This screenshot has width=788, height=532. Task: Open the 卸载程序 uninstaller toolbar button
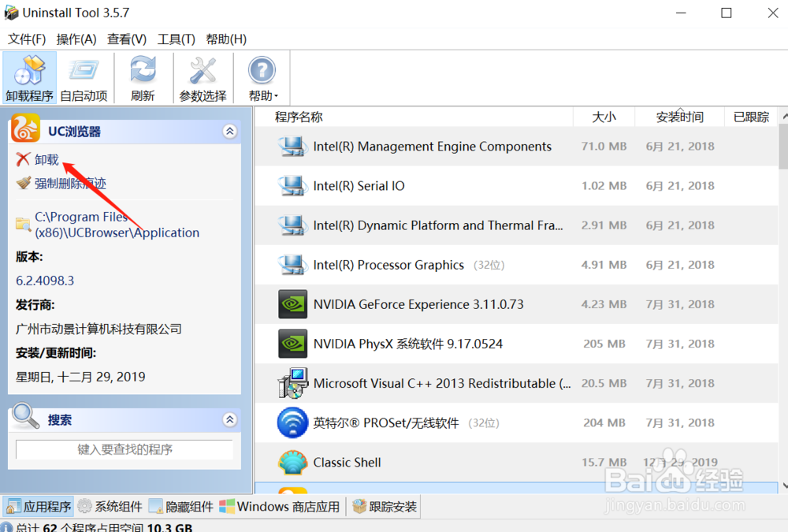coord(29,77)
